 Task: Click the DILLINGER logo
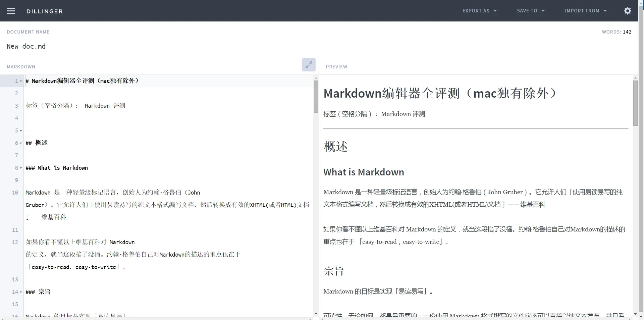(x=45, y=11)
